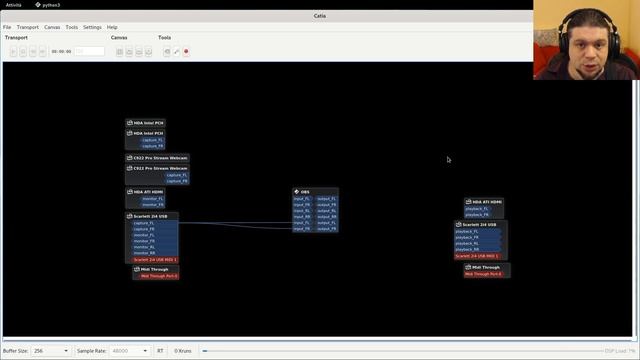Open the Sample Rate dropdown showing 48000

click(129, 351)
